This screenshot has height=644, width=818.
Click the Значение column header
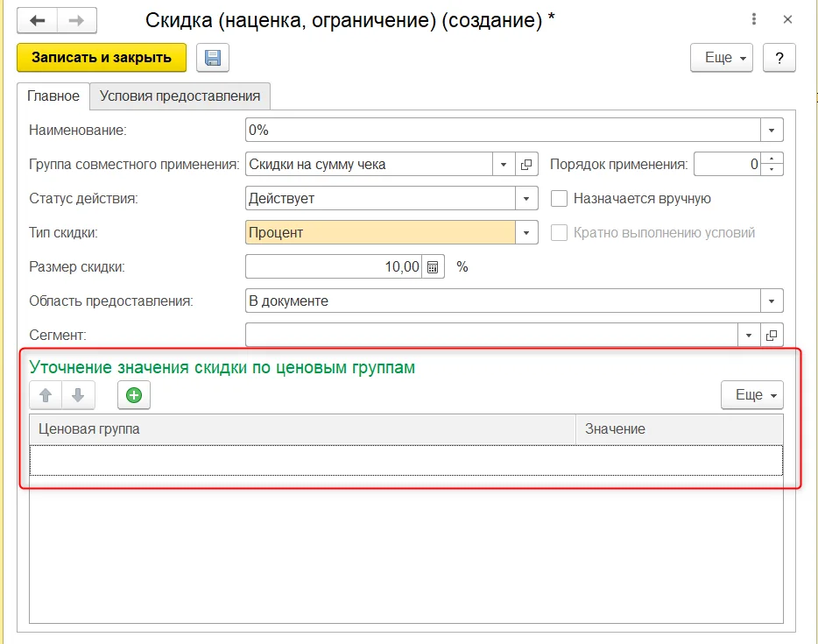coord(680,429)
